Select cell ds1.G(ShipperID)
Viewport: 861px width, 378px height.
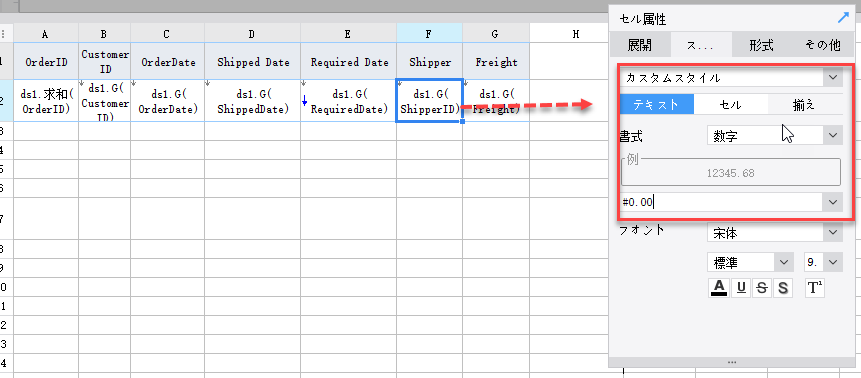click(429, 101)
